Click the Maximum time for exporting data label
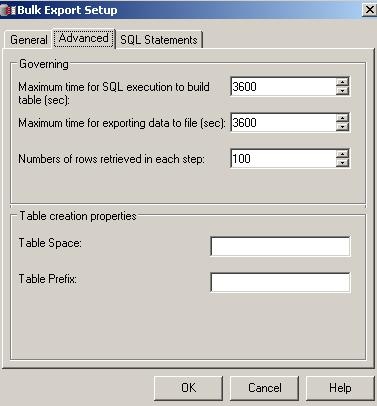Image resolution: width=377 pixels, height=406 pixels. click(122, 123)
